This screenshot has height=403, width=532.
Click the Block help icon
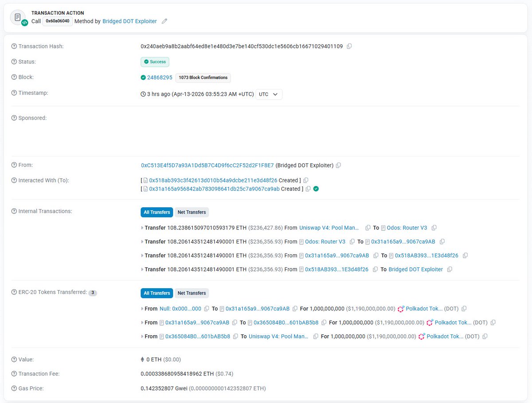click(14, 77)
